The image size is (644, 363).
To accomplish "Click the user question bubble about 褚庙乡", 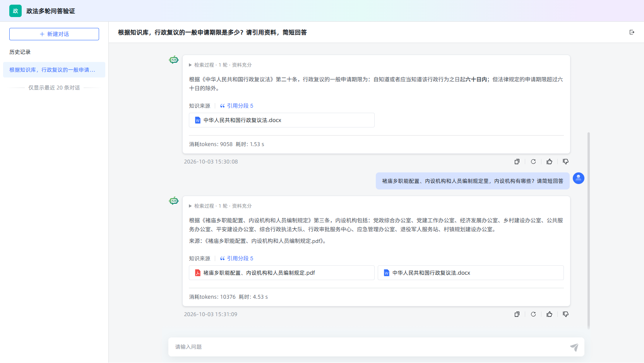I will [473, 181].
